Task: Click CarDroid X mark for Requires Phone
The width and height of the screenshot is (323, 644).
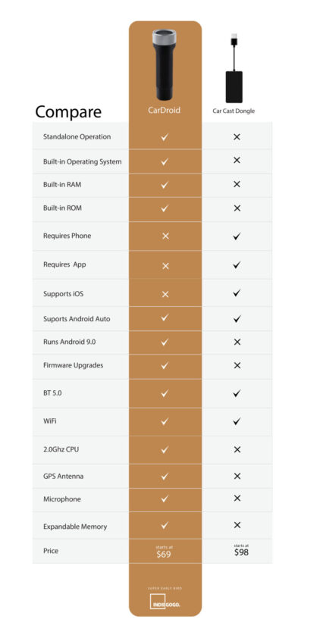Action: click(165, 236)
